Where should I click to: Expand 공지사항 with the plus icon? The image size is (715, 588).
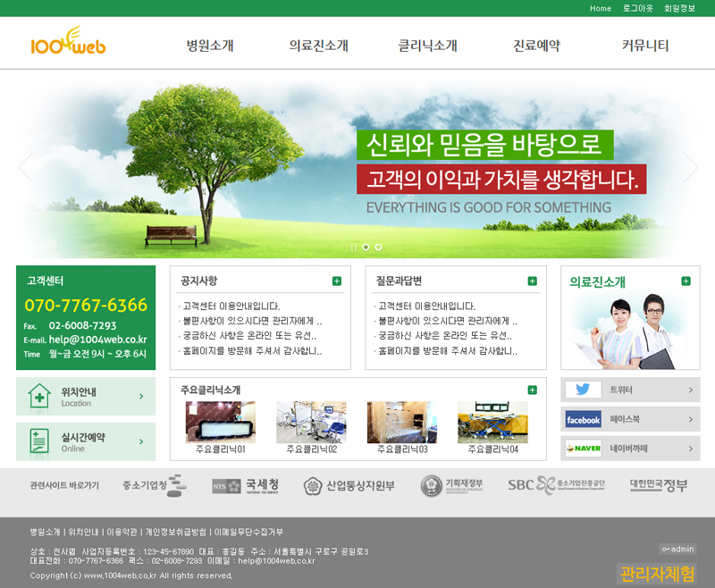pyautogui.click(x=337, y=281)
